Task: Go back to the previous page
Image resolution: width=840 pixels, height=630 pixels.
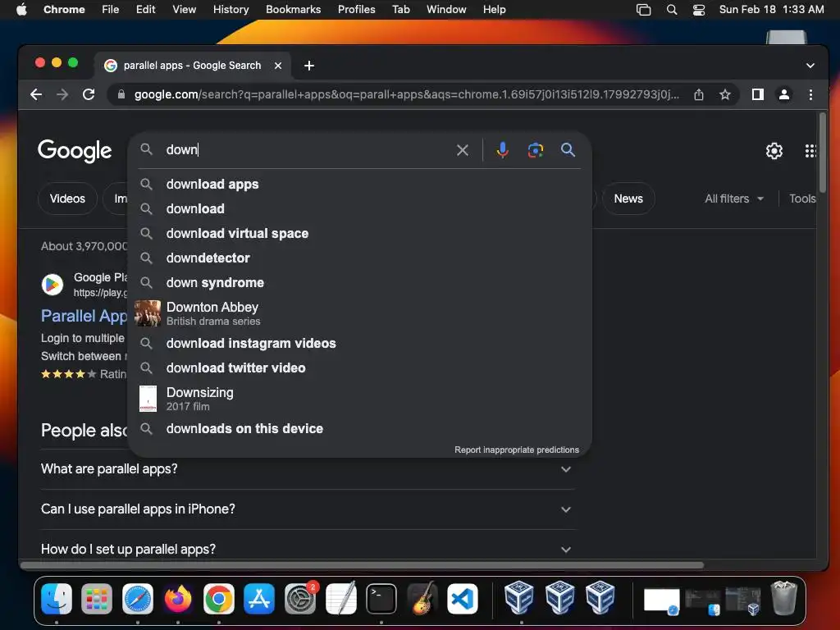Action: click(36, 95)
